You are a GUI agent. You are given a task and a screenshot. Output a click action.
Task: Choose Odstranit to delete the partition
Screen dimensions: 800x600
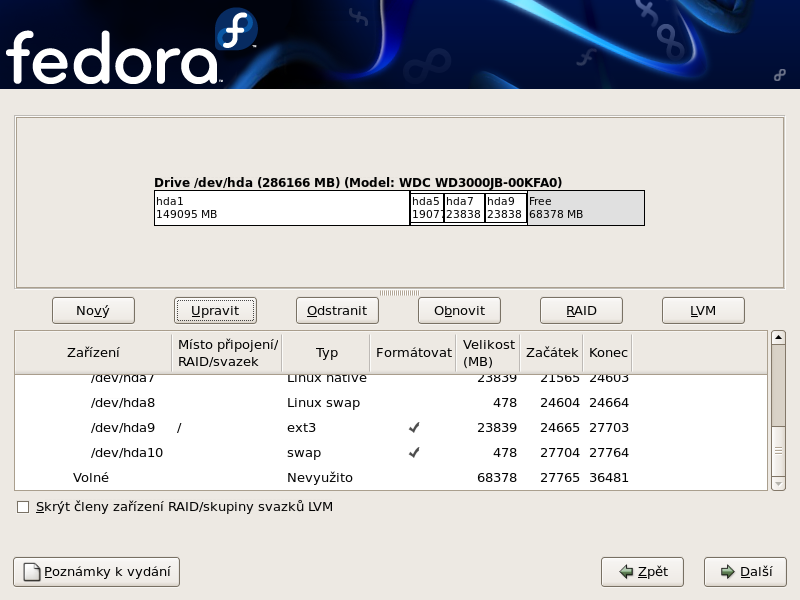pos(337,310)
